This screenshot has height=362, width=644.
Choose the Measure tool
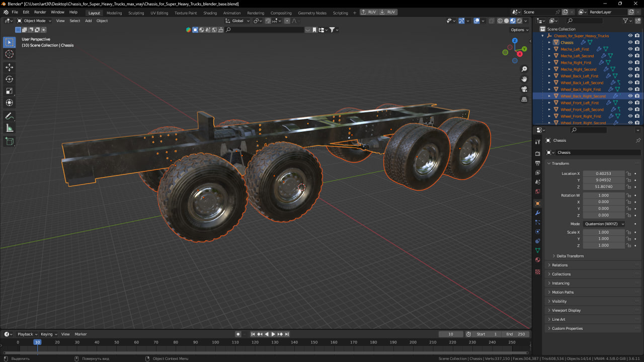(x=9, y=128)
